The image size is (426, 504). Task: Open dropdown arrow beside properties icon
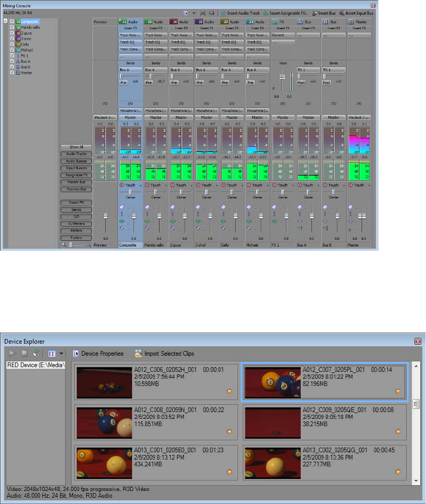[194, 13]
